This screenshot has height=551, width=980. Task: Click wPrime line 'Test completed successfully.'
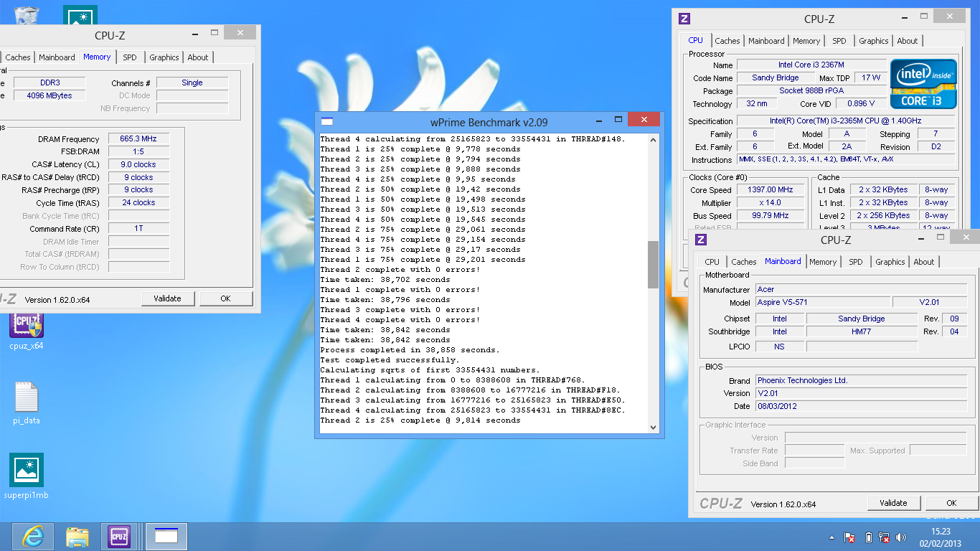(x=390, y=360)
